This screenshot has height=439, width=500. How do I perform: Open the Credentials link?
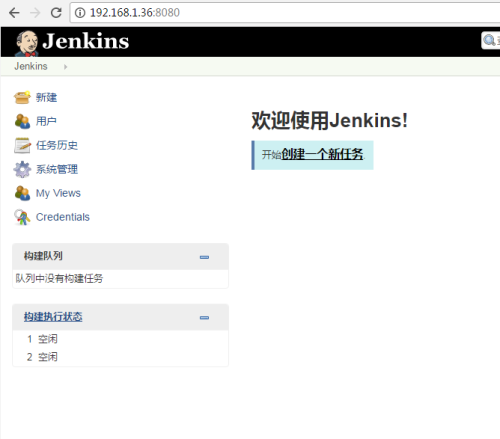point(63,217)
